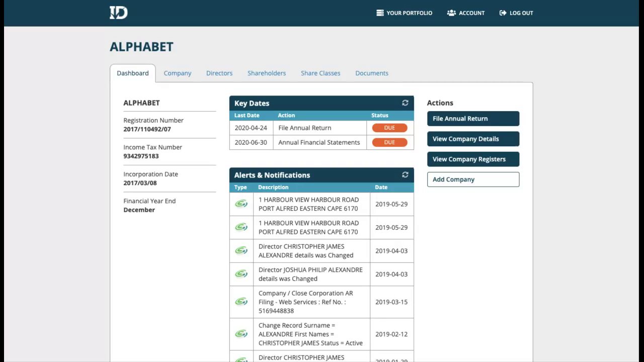Click the 2019-02-12 date cell
This screenshot has height=362, width=644.
391,334
